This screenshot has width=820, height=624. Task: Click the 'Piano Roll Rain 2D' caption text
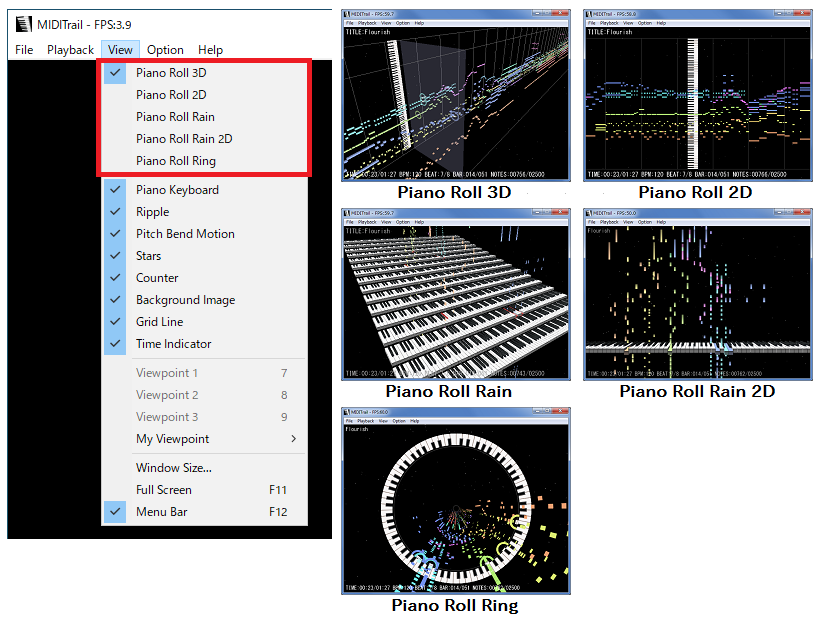pyautogui.click(x=697, y=391)
